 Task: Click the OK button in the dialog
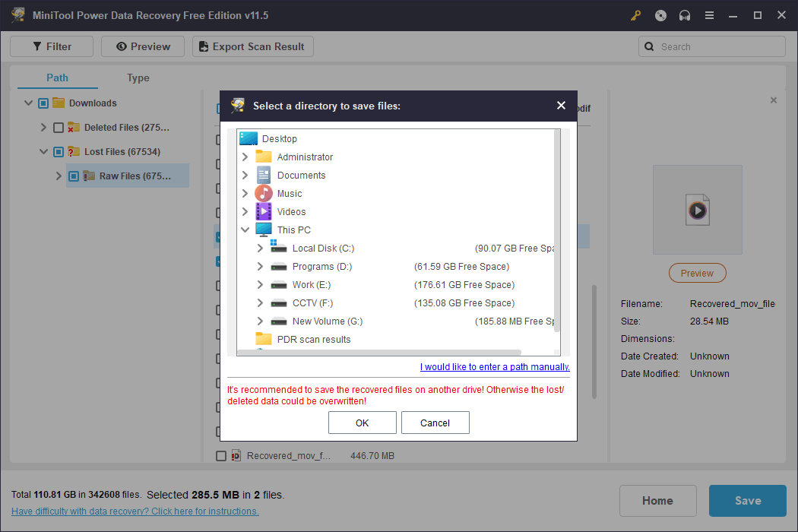[362, 423]
